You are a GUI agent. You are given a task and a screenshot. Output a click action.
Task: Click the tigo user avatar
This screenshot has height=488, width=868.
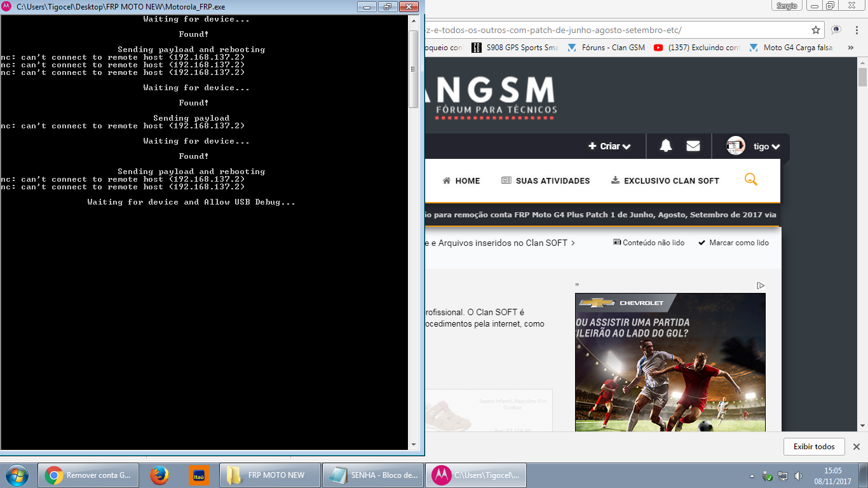pyautogui.click(x=736, y=146)
